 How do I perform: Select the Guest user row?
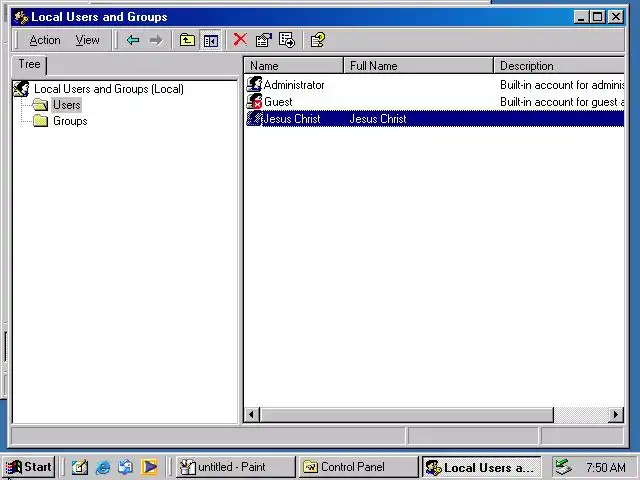tap(435, 102)
